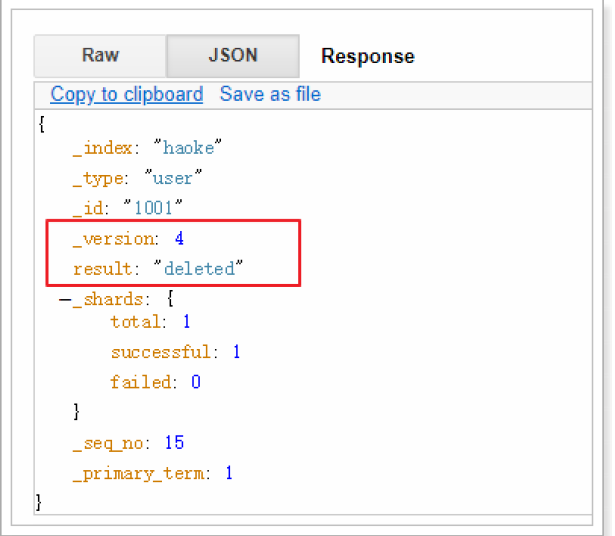Click the Save as file link
The width and height of the screenshot is (615, 536).
coord(270,95)
